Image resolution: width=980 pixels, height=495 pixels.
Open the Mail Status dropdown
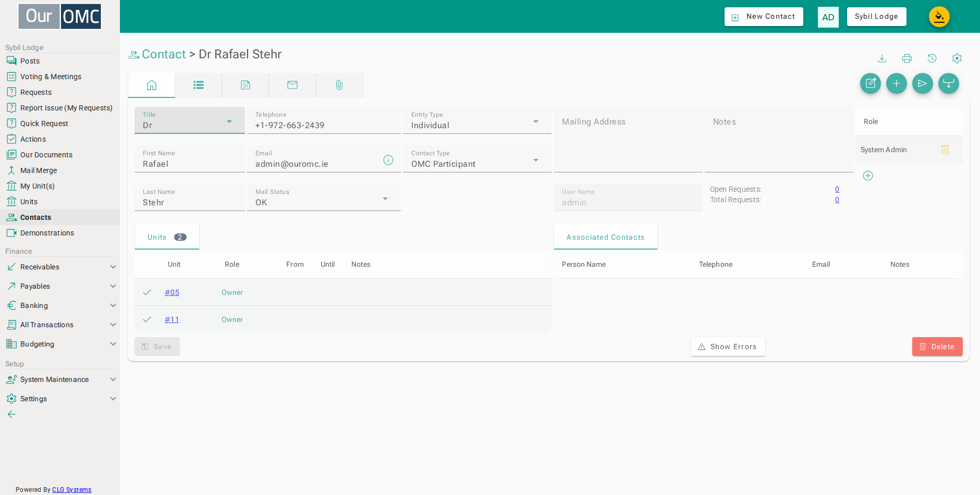click(x=324, y=197)
